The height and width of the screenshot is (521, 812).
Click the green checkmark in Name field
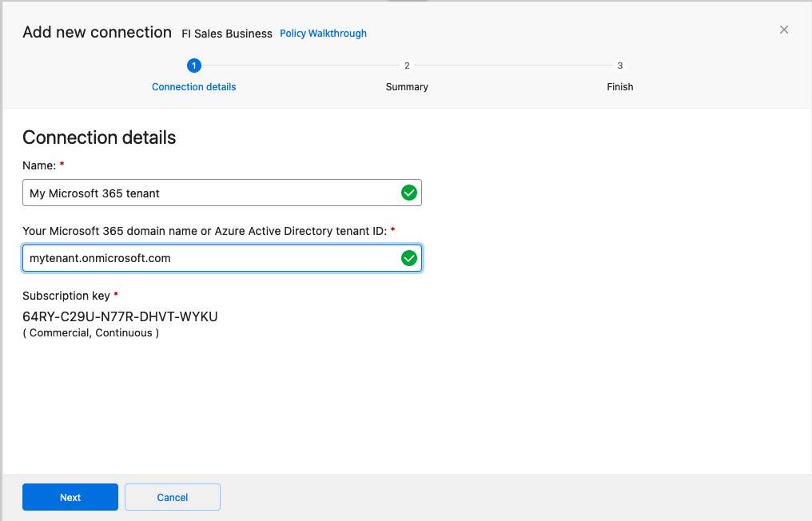(x=408, y=193)
